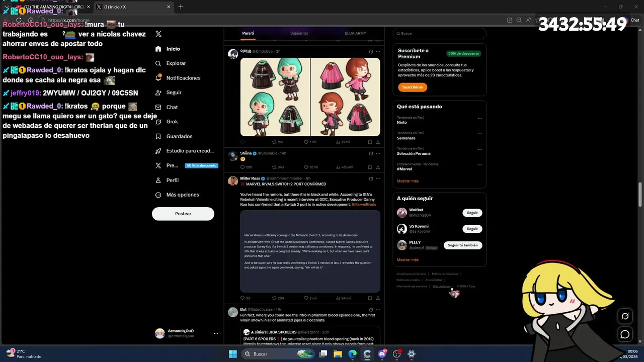Viewport: 644px width, 362px height.
Task: Open Miller Ross's profile avatar
Action: (233, 181)
